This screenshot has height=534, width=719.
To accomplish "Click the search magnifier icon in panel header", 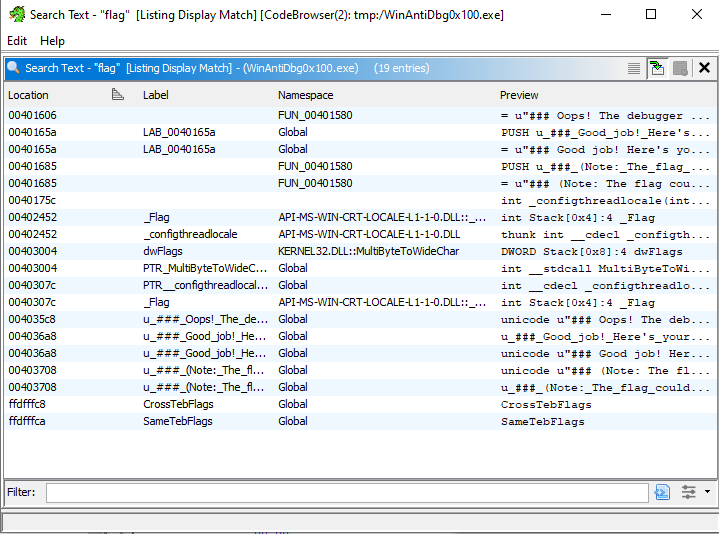I will click(x=13, y=68).
